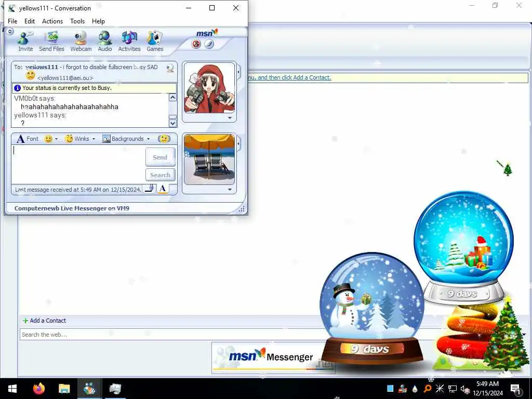
Task: Click the sad smiley beside yellows111 email
Action: pos(30,75)
